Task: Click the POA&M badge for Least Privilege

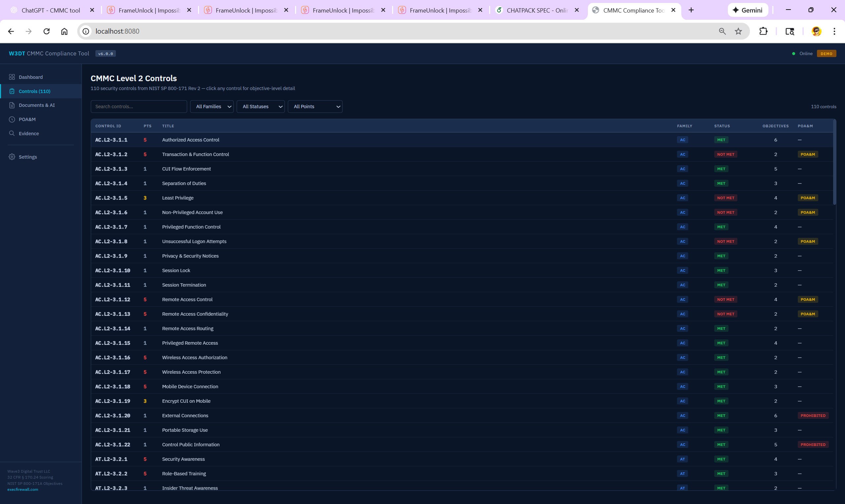Action: pos(808,198)
